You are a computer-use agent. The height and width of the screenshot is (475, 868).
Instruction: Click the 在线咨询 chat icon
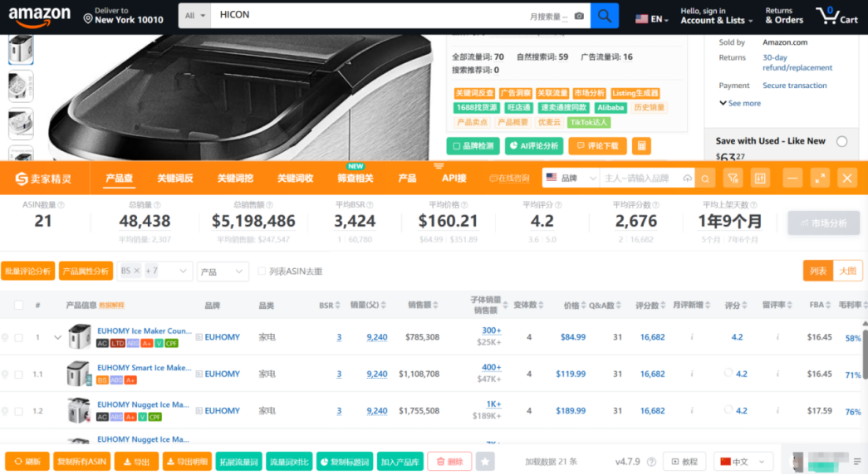(508, 179)
